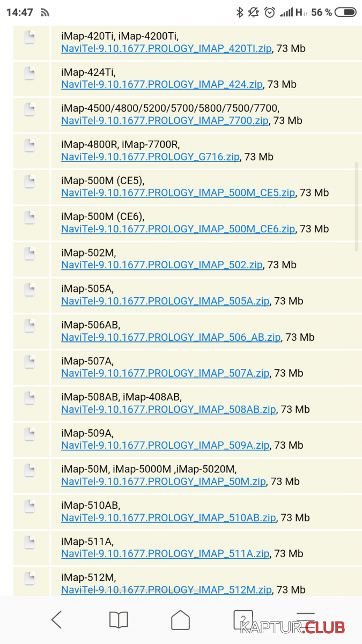This screenshot has width=362, height=644.
Task: Download PROLOGY_IMAP_420TI.zip file
Action: (166, 49)
